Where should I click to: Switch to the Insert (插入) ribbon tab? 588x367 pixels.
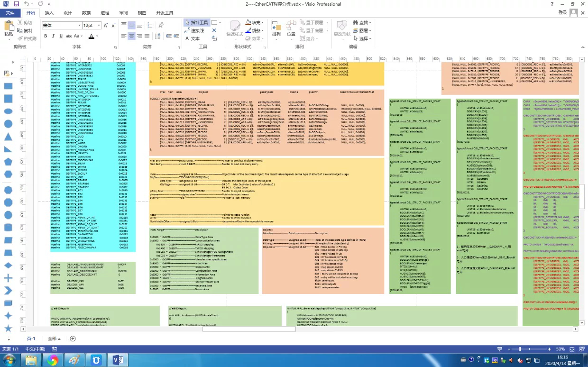coord(49,13)
